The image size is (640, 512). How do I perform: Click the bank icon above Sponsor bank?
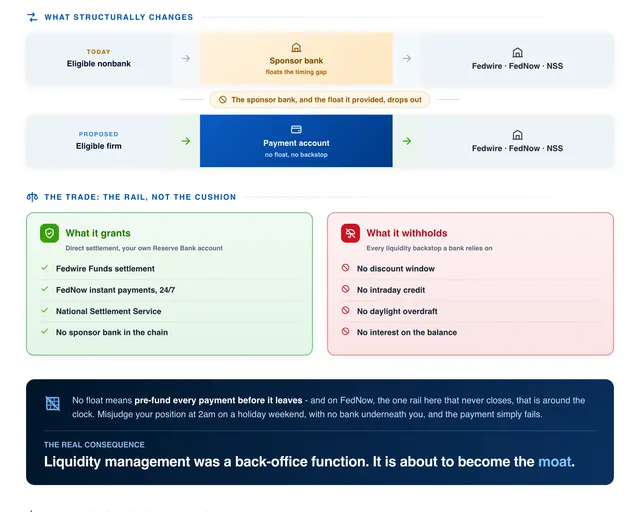(x=296, y=47)
